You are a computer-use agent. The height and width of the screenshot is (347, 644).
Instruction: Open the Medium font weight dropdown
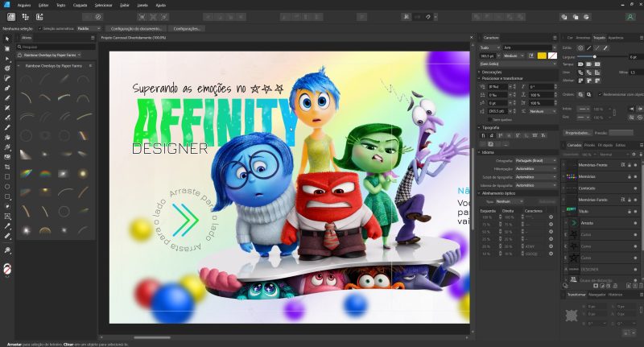514,56
